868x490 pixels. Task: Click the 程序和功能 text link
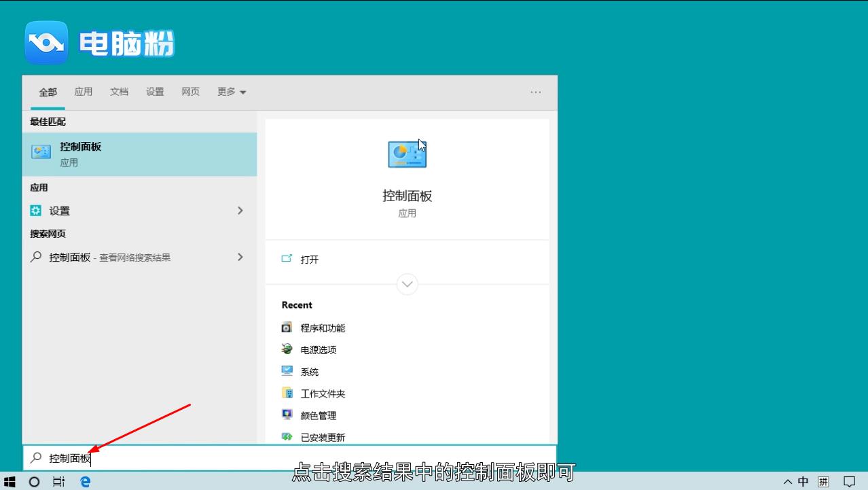click(323, 328)
